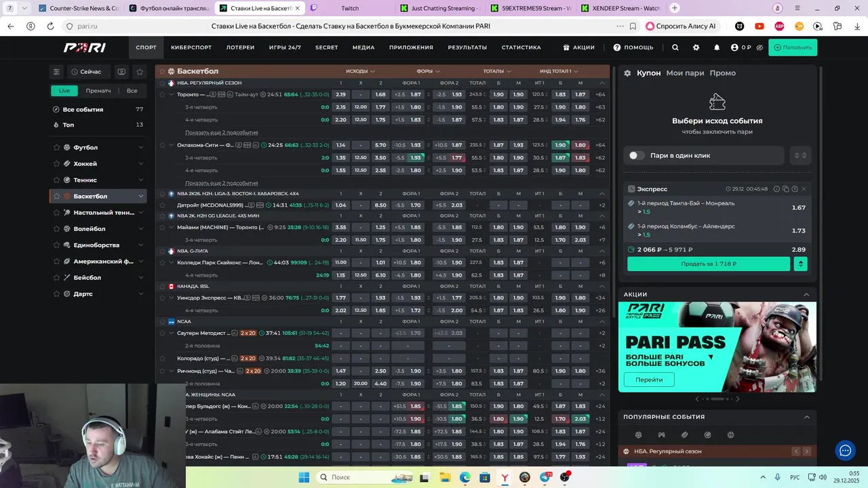Select gamepad esports icon in Популярные события
Image resolution: width=868 pixels, height=488 pixels.
point(661,435)
